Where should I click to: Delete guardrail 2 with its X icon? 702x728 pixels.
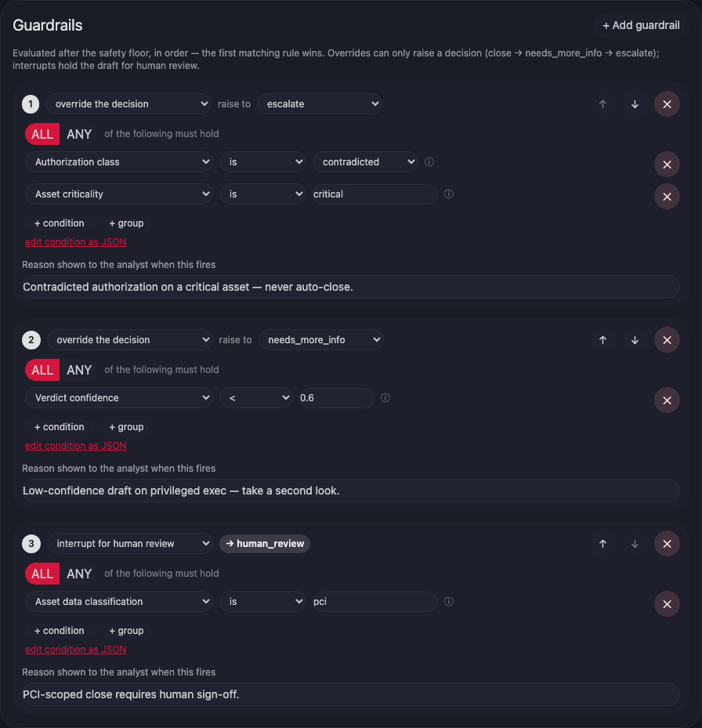pos(667,340)
